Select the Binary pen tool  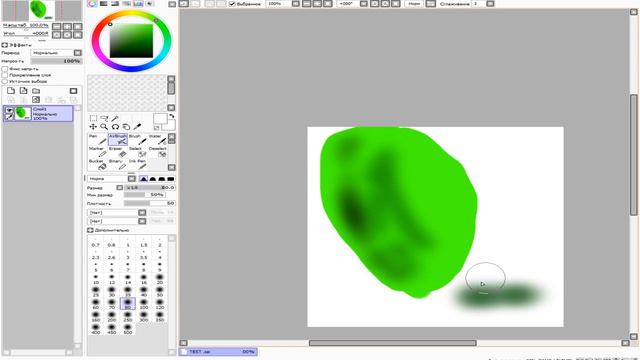coord(118,164)
